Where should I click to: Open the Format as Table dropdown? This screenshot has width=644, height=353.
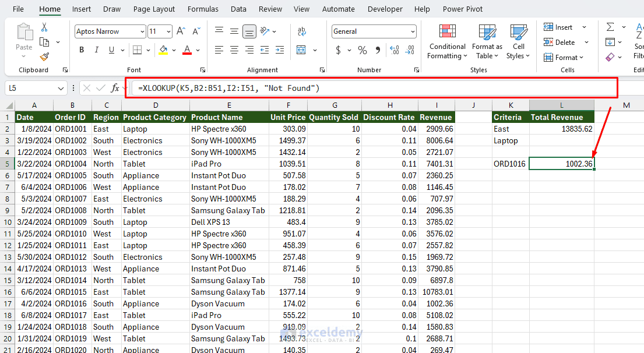[x=487, y=42]
